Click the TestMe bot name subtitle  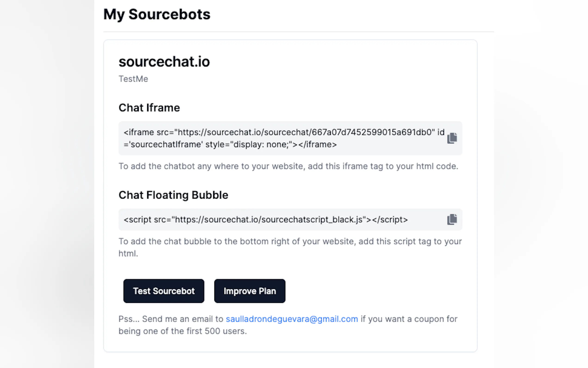133,79
